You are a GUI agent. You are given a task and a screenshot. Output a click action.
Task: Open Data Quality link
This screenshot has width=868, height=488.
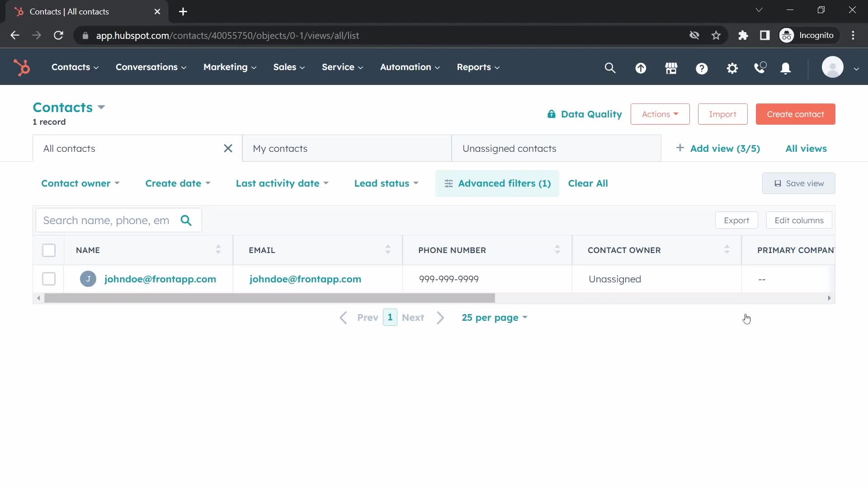click(585, 114)
